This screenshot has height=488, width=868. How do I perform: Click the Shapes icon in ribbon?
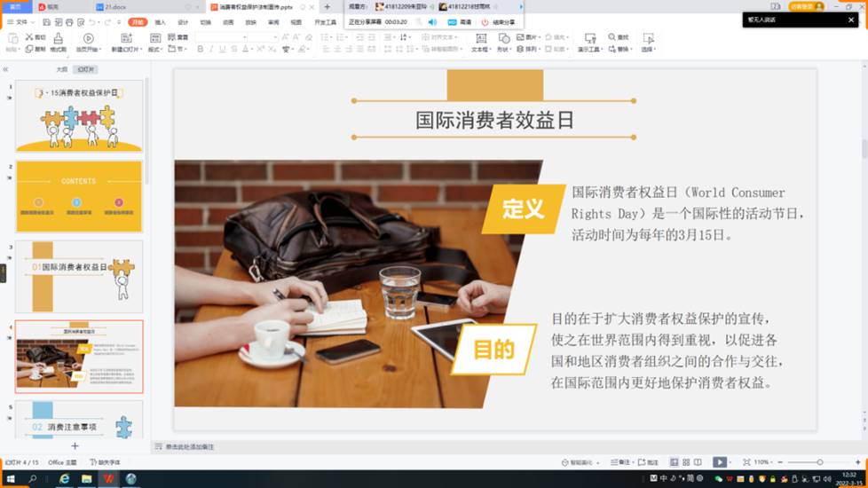504,39
